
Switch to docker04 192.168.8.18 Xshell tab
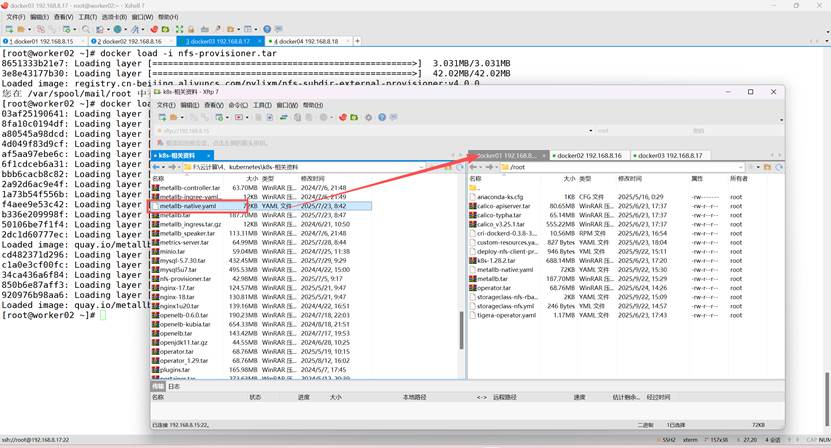click(x=306, y=41)
